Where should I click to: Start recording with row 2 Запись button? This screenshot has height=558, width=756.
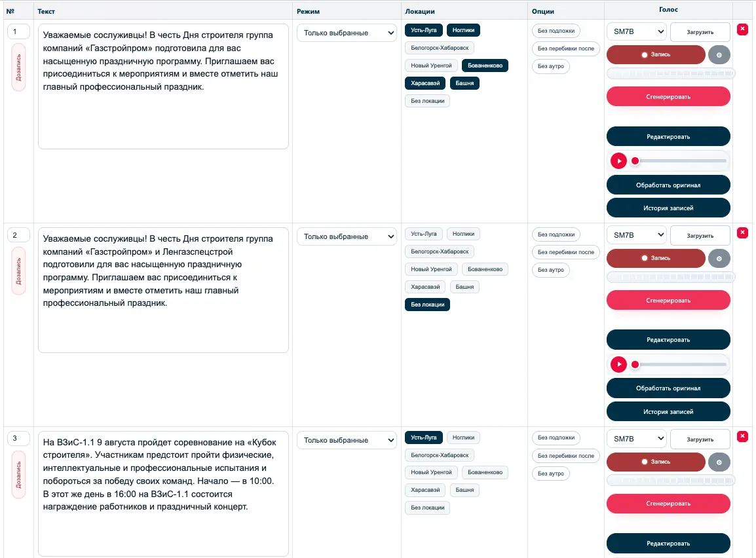(x=656, y=258)
